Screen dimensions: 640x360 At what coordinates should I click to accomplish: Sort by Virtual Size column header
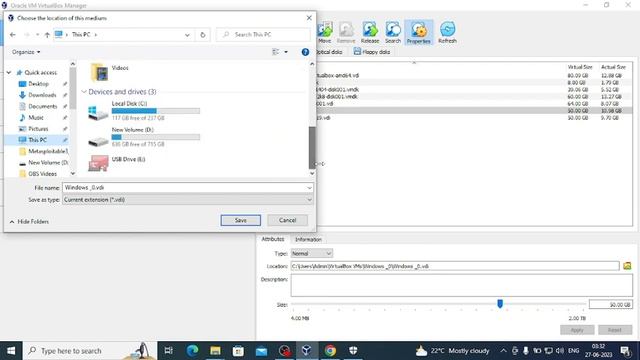(580, 67)
